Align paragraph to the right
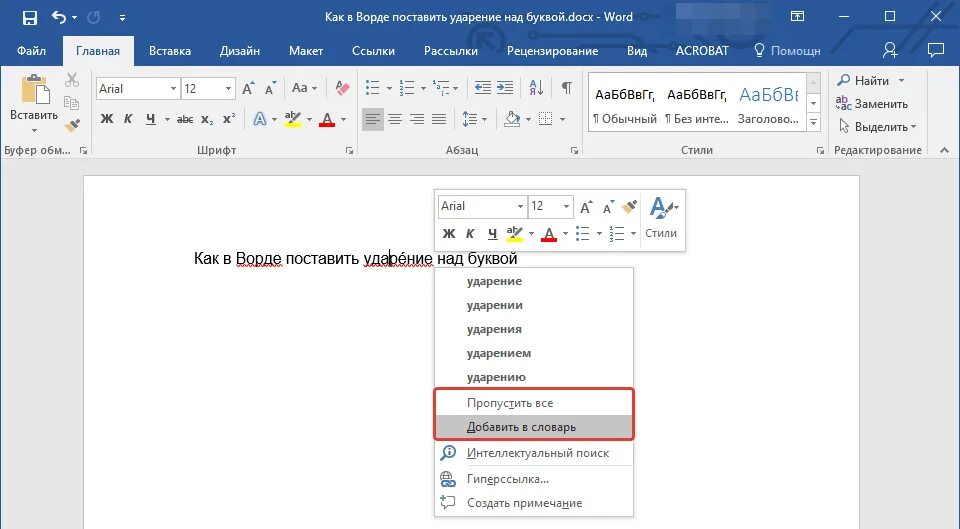 pyautogui.click(x=417, y=119)
